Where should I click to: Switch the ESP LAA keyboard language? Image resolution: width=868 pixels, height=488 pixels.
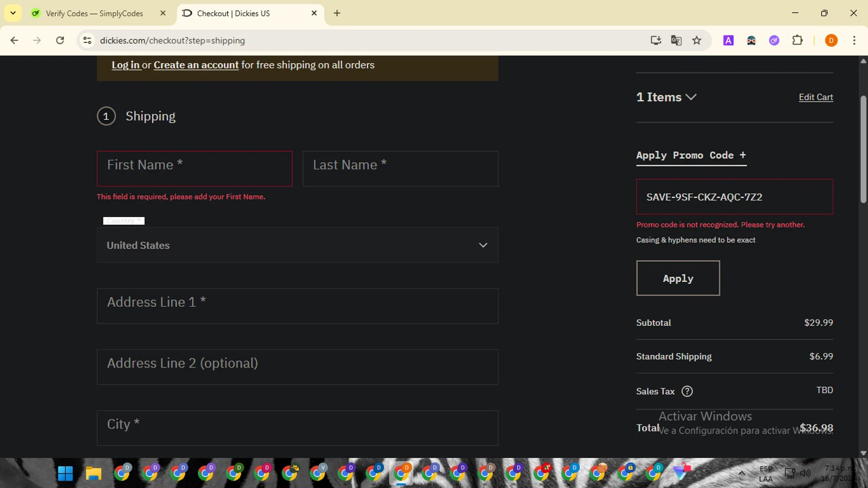tap(766, 474)
